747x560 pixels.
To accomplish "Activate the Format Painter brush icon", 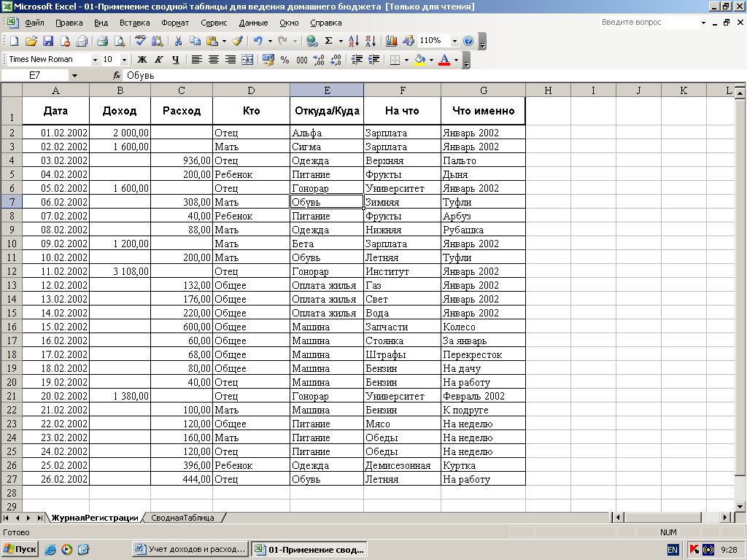I will pyautogui.click(x=237, y=41).
